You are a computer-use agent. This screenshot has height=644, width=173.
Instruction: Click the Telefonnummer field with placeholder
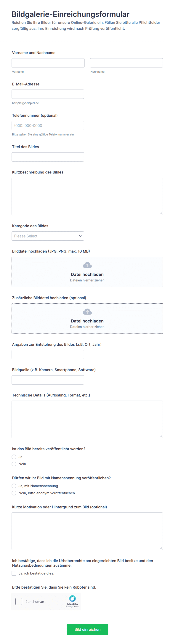[x=48, y=126]
